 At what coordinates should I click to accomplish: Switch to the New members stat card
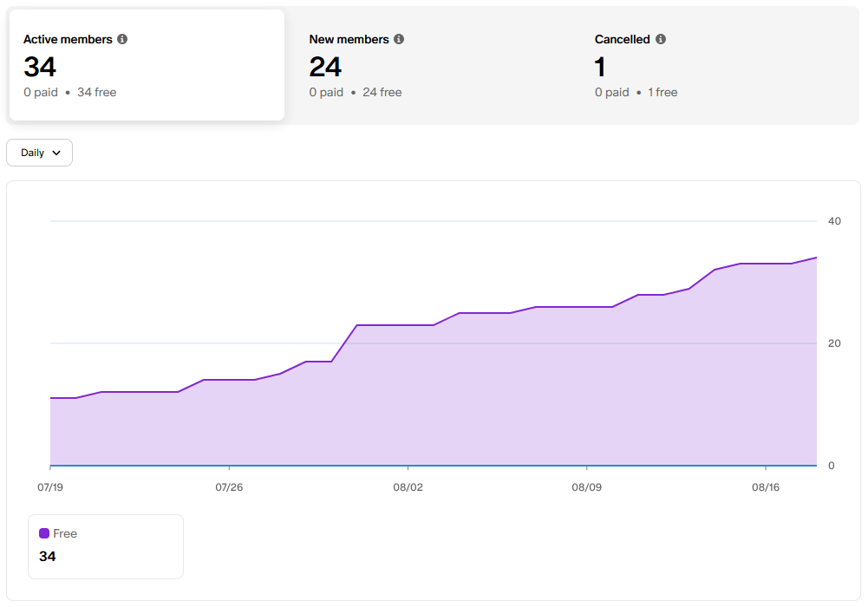point(432,66)
